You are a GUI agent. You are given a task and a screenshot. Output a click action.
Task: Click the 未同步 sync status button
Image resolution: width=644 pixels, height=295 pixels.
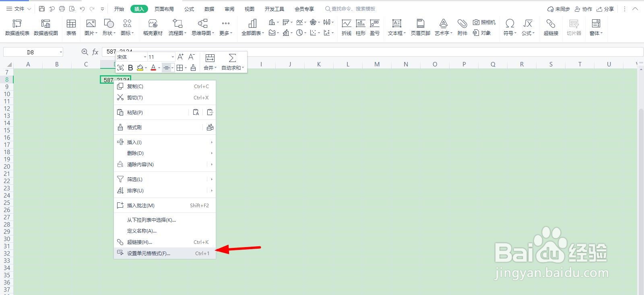[558, 8]
